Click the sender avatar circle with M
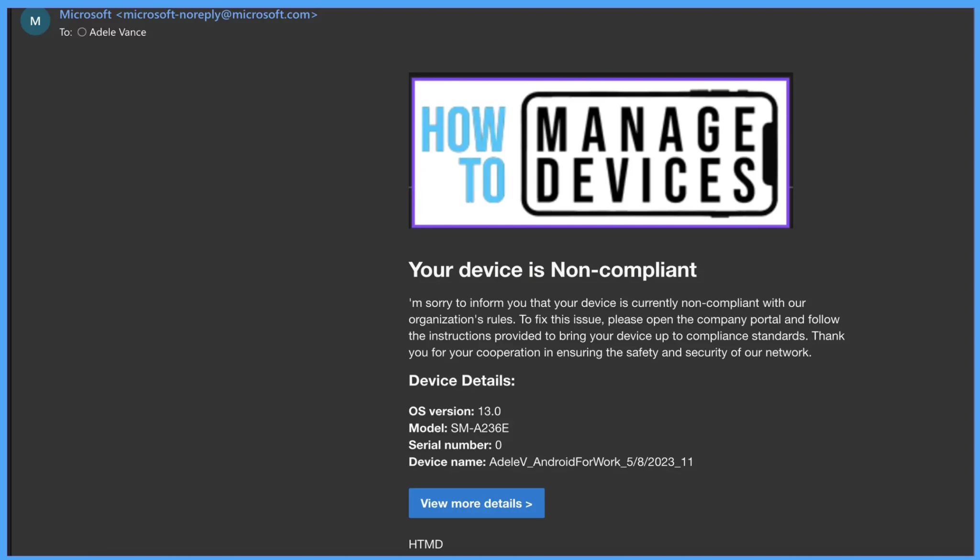980x560 pixels. pos(35,21)
